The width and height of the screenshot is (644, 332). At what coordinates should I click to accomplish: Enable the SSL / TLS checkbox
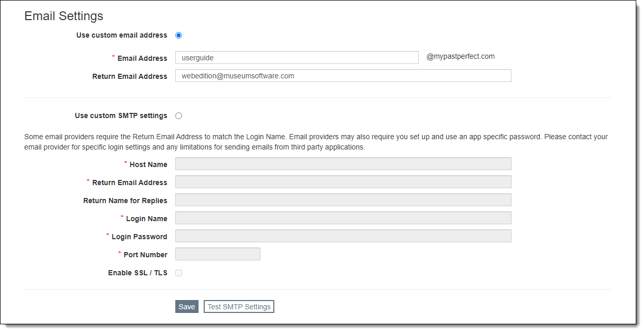(179, 273)
